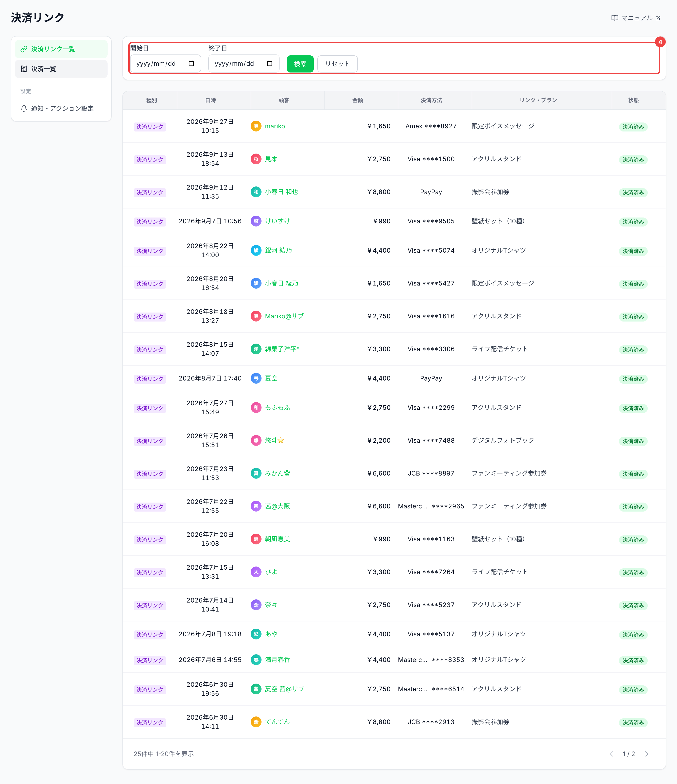Click mariko's avatar icon

click(256, 126)
